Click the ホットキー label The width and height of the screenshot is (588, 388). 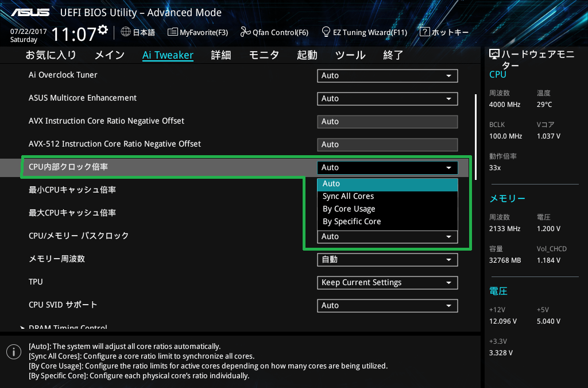click(x=450, y=32)
